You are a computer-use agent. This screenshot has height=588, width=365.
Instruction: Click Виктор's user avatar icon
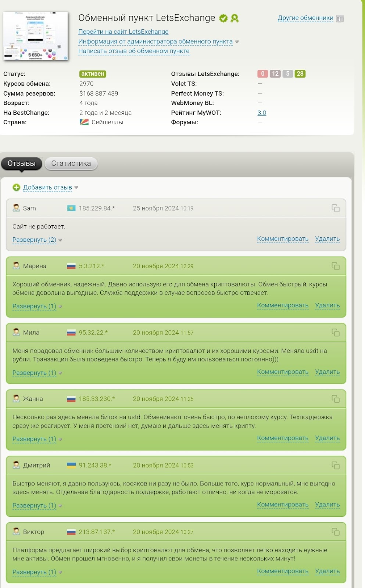(x=16, y=531)
